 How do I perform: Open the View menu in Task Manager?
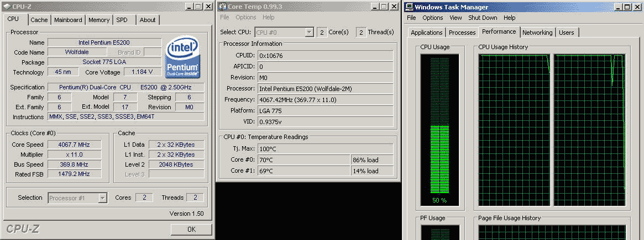coord(455,18)
